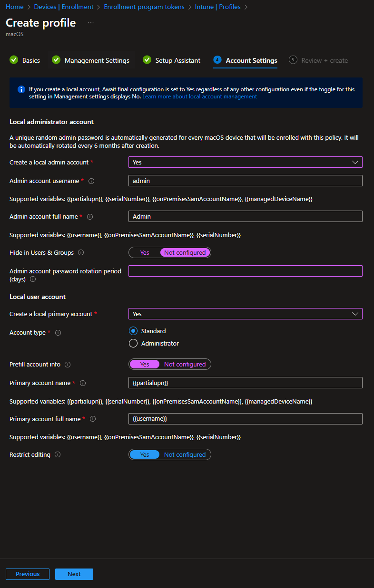Set Restrict editing to Not configured
Screen dimensions: 374x588
185,455
